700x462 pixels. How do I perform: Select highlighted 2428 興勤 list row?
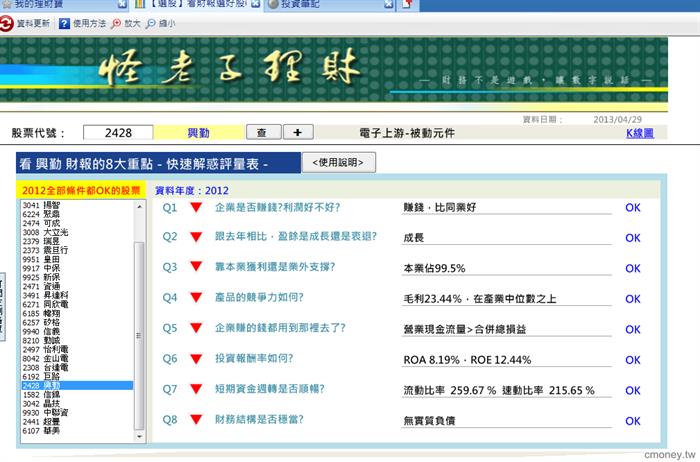78,385
